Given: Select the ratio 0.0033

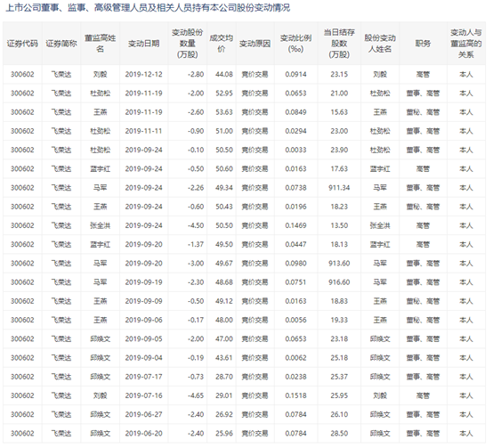Looking at the screenshot, I should coord(295,150).
